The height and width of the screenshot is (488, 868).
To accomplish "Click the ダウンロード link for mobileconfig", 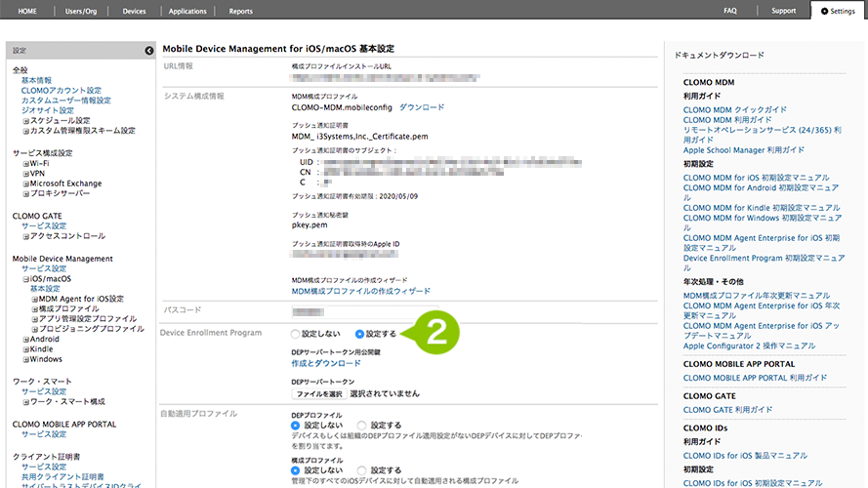I will pyautogui.click(x=422, y=107).
